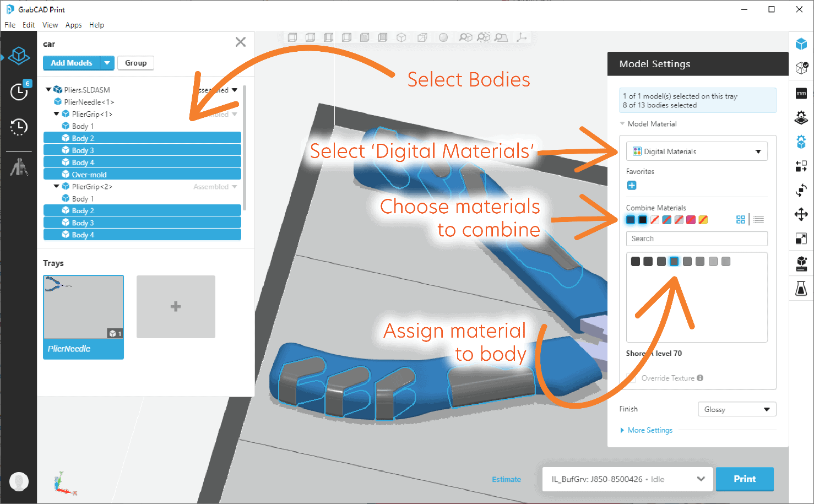This screenshot has height=504, width=814.
Task: Toggle the gray material in Combine Materials
Action: 679,220
